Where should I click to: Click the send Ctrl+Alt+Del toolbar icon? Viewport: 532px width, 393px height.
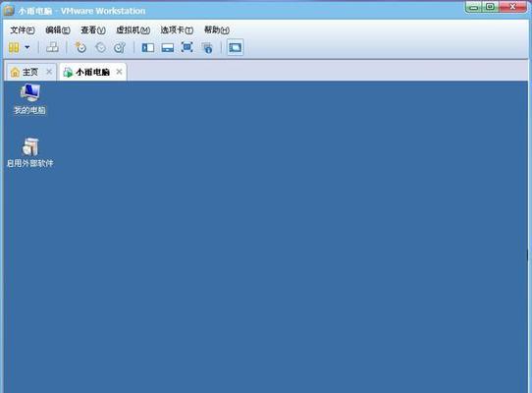tap(52, 47)
